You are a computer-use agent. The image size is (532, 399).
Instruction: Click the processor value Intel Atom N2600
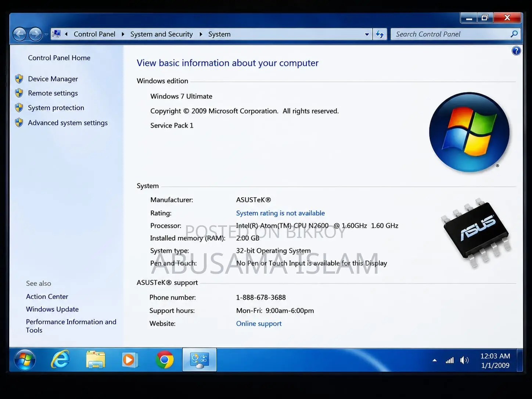pyautogui.click(x=317, y=226)
